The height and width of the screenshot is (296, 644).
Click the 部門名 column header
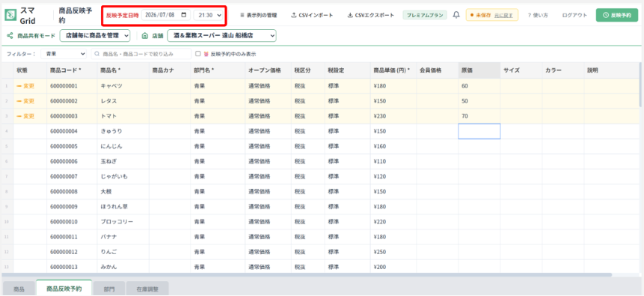tap(218, 70)
